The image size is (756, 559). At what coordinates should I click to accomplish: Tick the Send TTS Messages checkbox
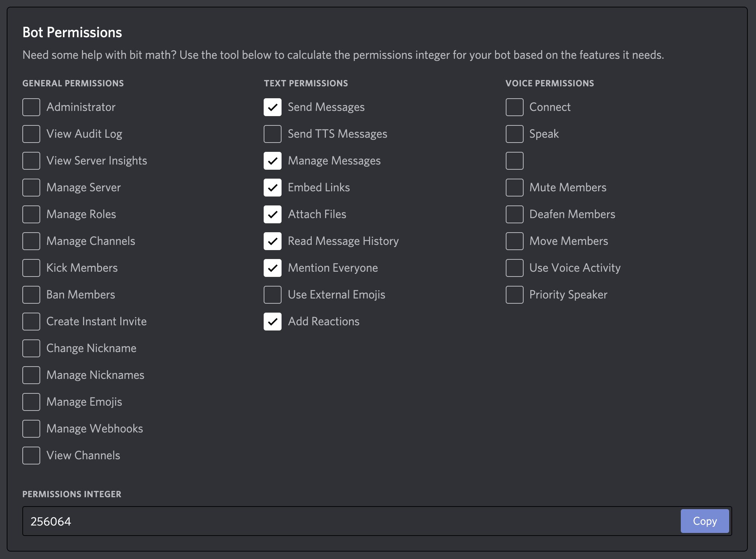click(x=273, y=134)
